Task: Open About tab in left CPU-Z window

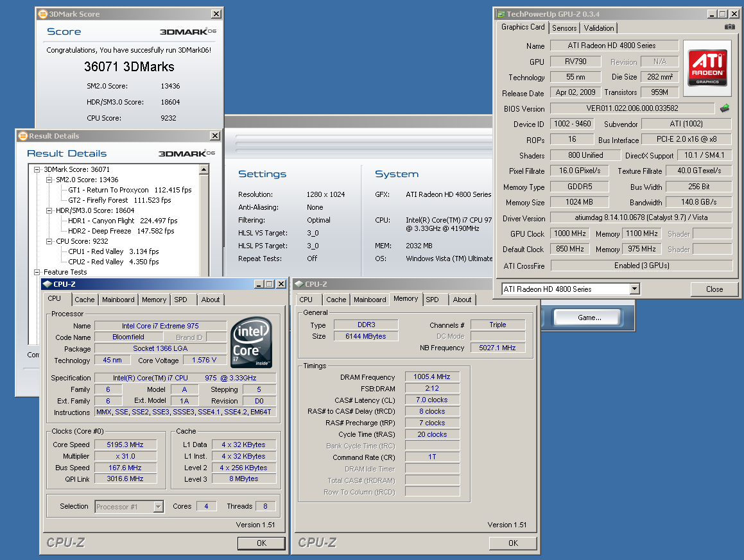Action: pyautogui.click(x=211, y=300)
